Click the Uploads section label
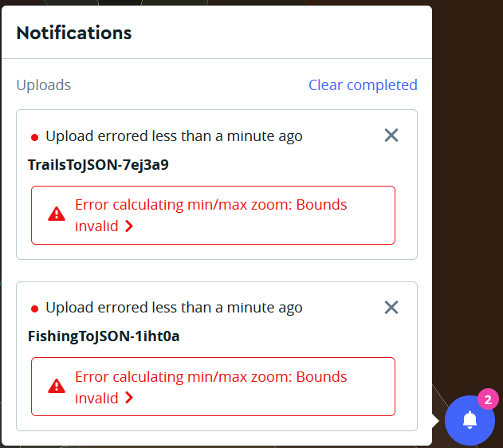This screenshot has width=503, height=448. coord(44,85)
